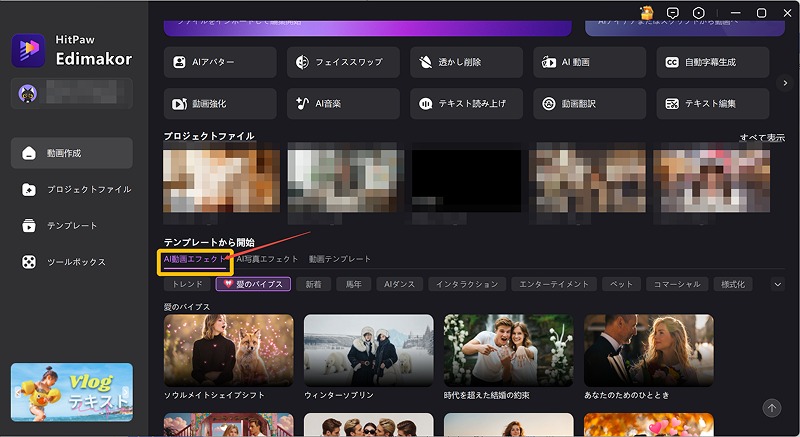This screenshot has width=800, height=437.
Task: Click the purple import file banner
Action: pos(367,28)
